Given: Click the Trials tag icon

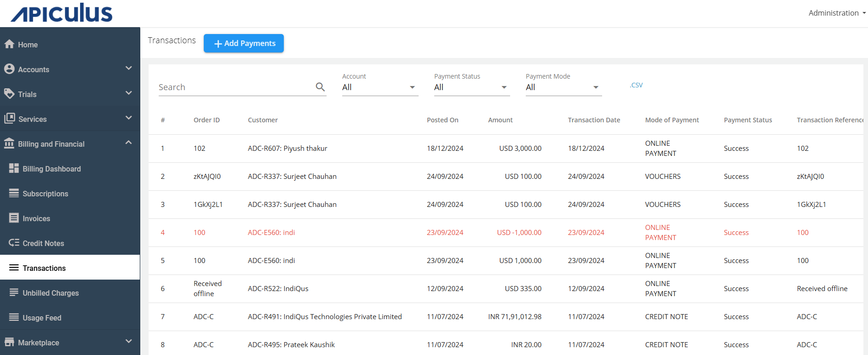Looking at the screenshot, I should (9, 94).
